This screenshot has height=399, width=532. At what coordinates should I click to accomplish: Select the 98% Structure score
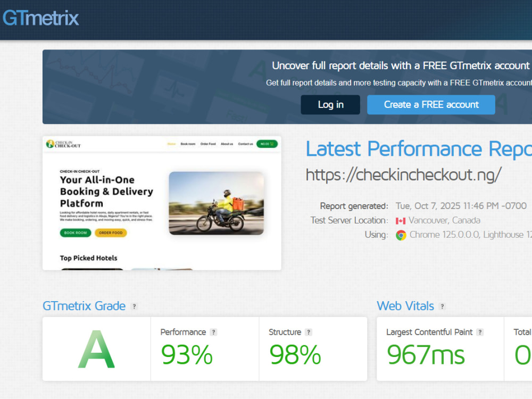(295, 355)
